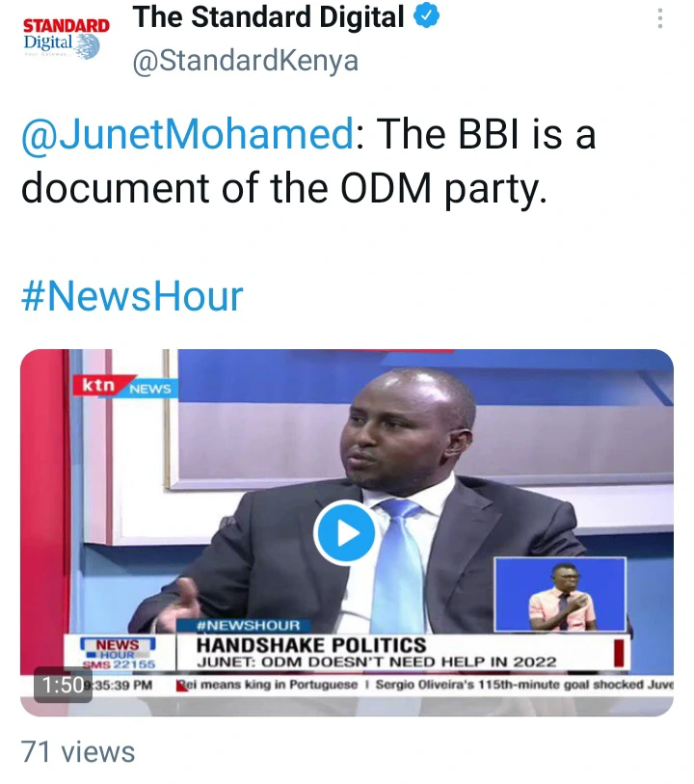Click the 1:50 video duration badge

(x=63, y=685)
